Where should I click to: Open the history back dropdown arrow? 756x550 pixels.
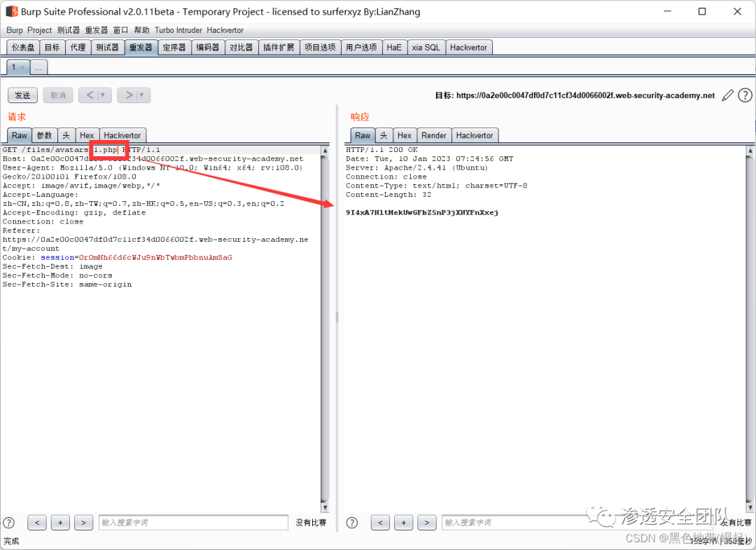(x=103, y=95)
